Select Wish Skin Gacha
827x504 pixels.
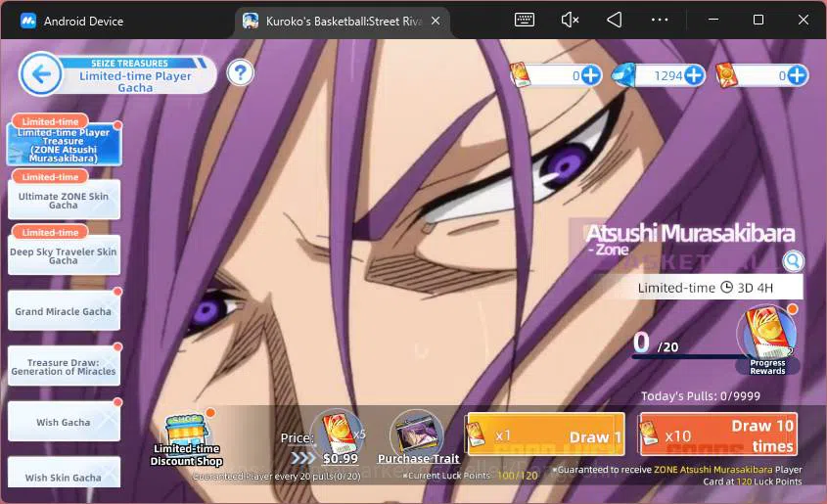[64, 473]
